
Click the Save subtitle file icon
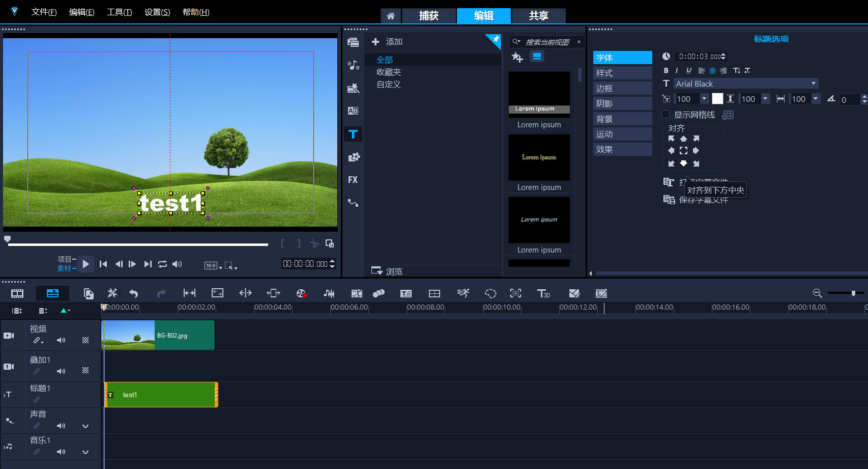669,200
